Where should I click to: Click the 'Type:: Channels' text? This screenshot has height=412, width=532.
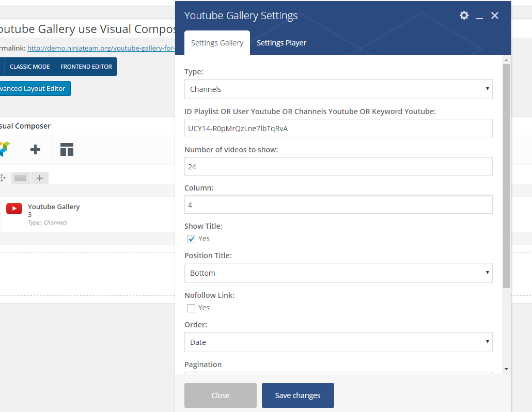pyautogui.click(x=48, y=223)
